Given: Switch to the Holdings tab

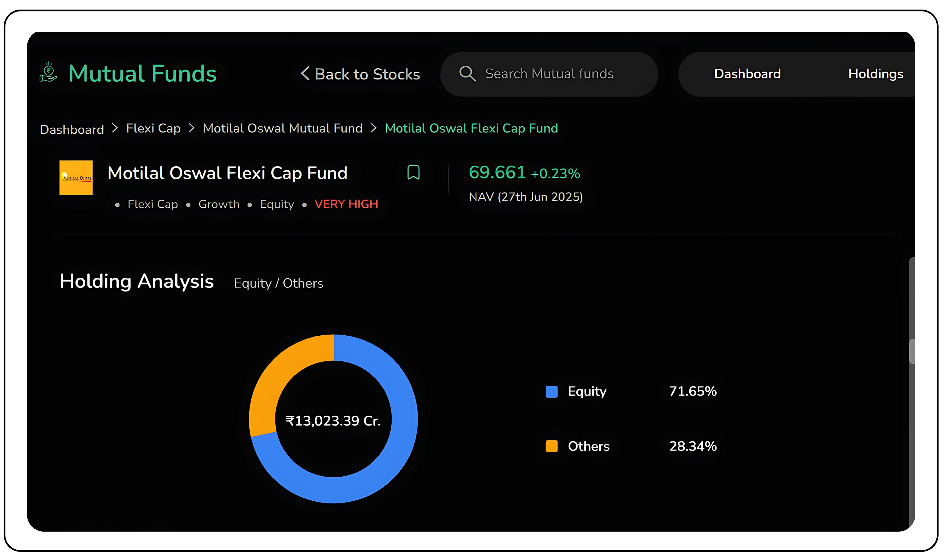Looking at the screenshot, I should [x=875, y=74].
